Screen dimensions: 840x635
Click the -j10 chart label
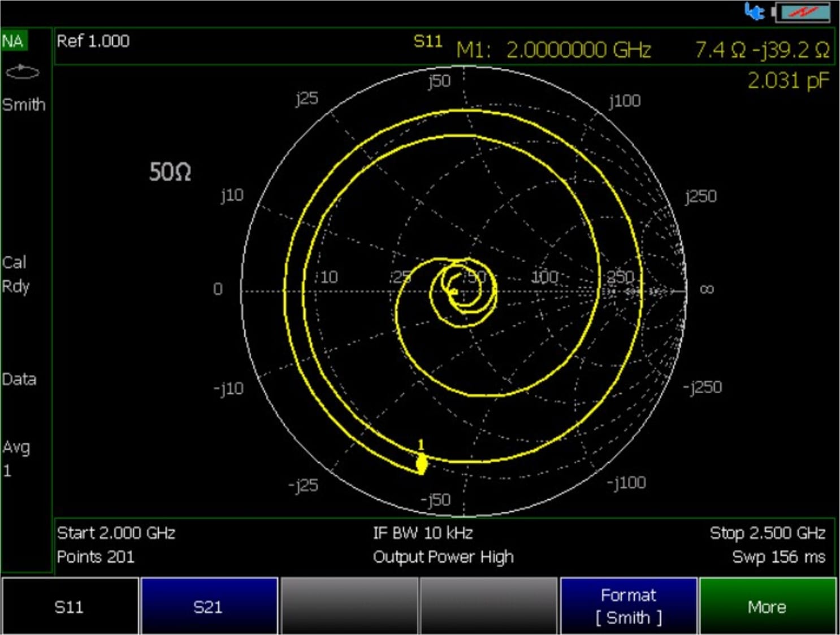point(228,389)
